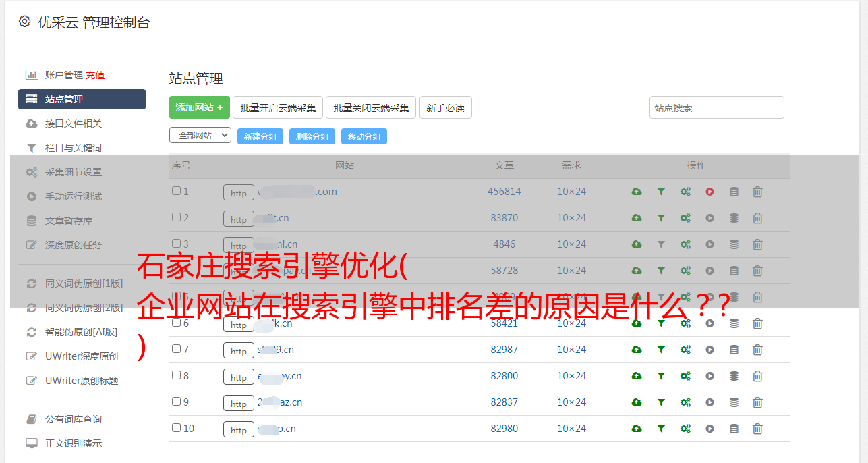The width and height of the screenshot is (868, 463).
Task: Tick the checkbox for site row 1
Action: coord(176,191)
